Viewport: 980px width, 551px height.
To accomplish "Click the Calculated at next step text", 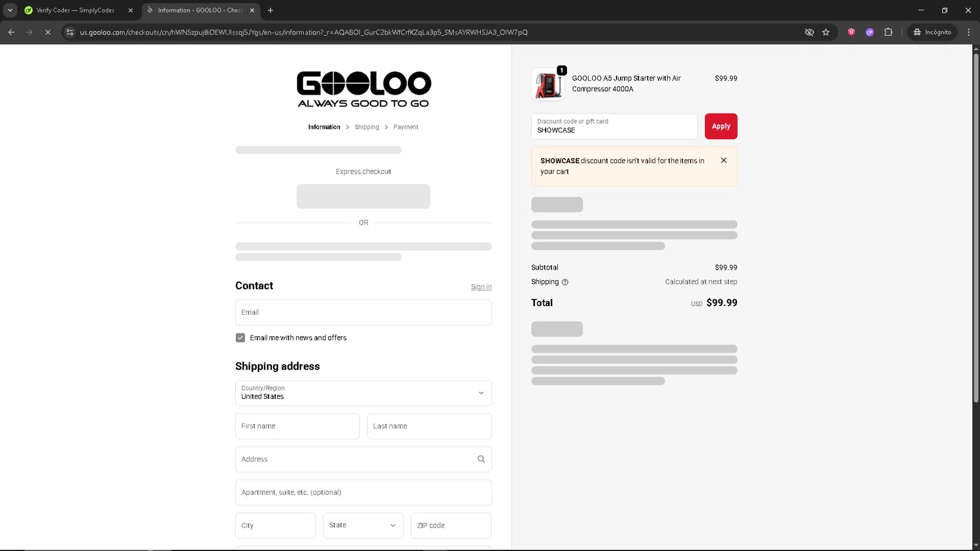I will [x=701, y=282].
